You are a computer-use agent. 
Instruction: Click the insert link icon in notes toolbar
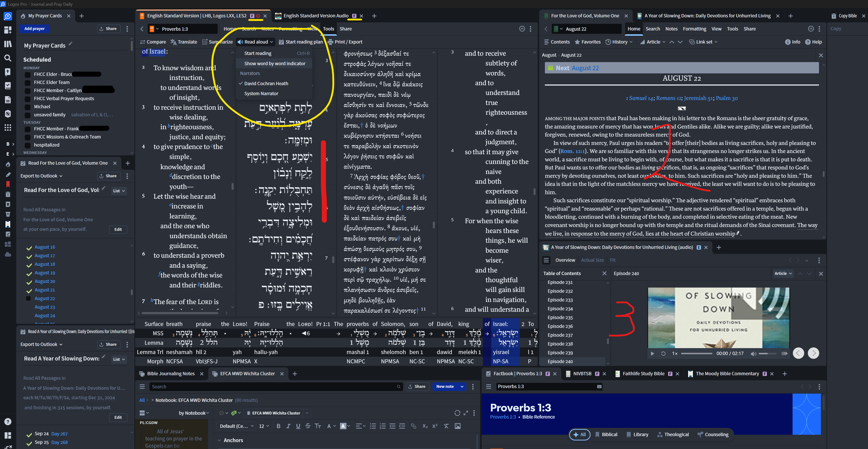(x=414, y=426)
